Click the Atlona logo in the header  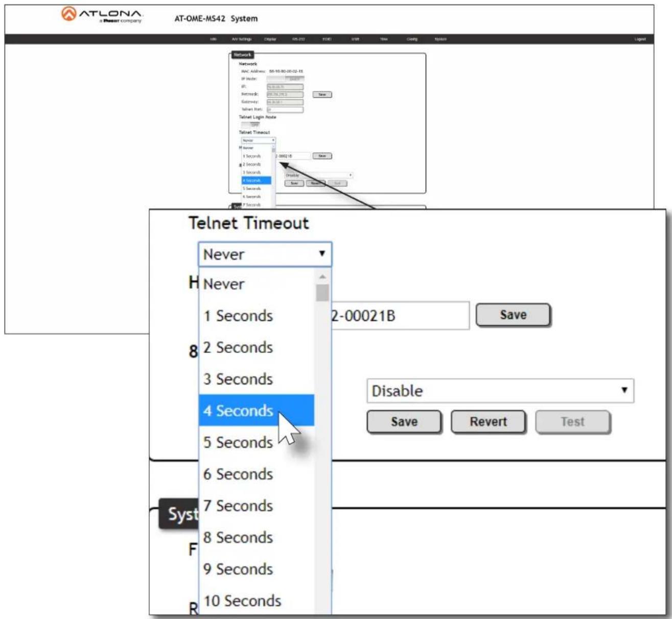102,15
